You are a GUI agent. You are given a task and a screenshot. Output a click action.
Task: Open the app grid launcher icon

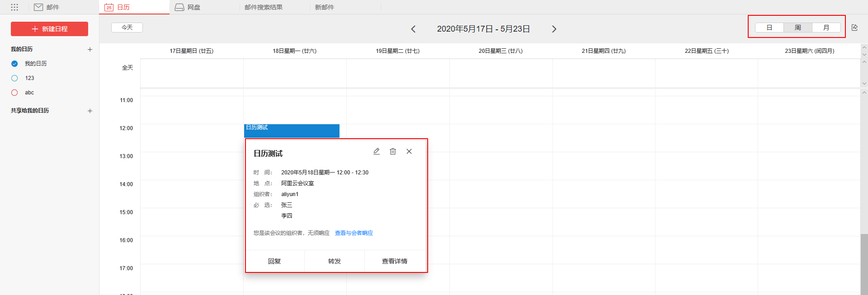[x=14, y=7]
